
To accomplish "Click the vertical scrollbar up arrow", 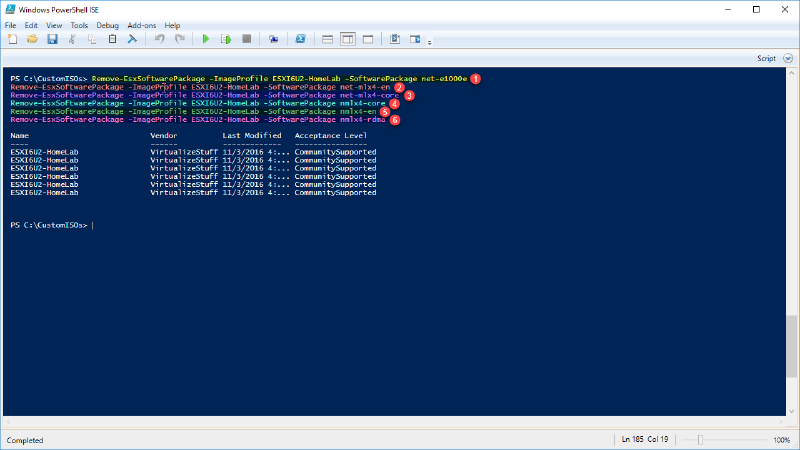I will pos(791,72).
